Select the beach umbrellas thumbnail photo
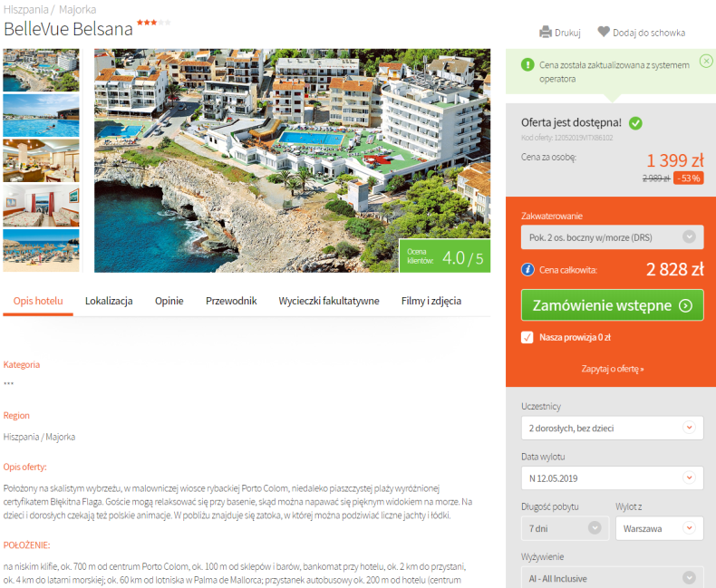The image size is (716, 588). [41, 251]
